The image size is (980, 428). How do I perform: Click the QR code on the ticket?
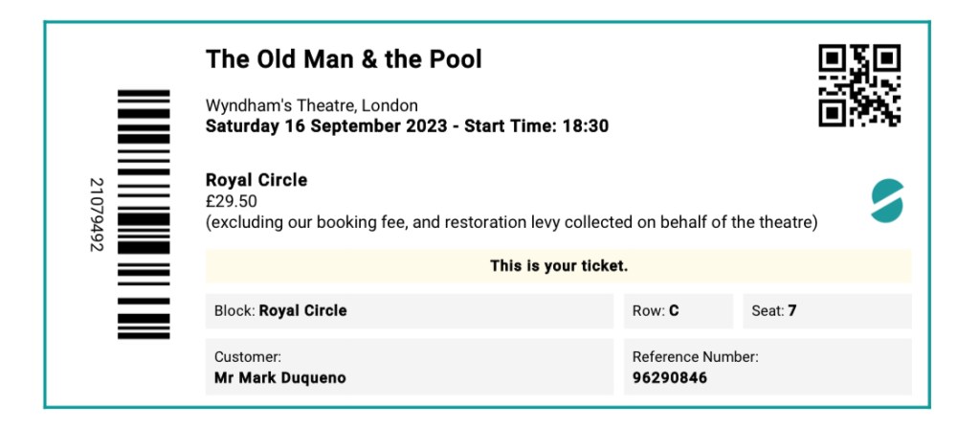pyautogui.click(x=859, y=85)
